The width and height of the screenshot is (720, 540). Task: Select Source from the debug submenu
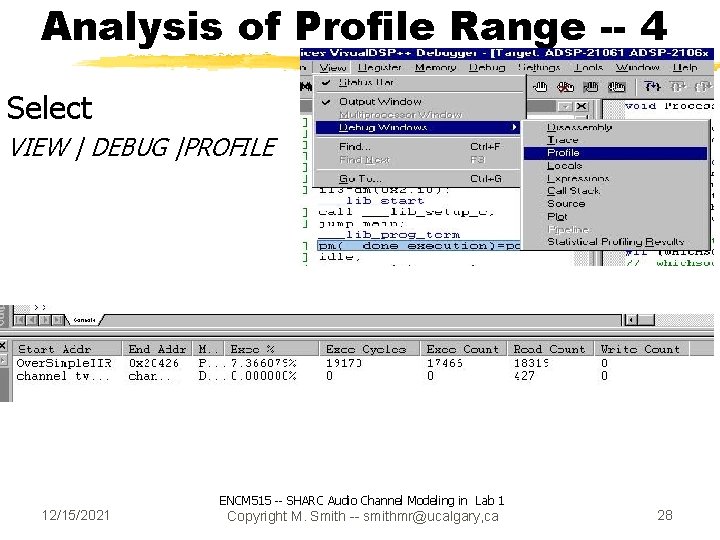pos(615,203)
